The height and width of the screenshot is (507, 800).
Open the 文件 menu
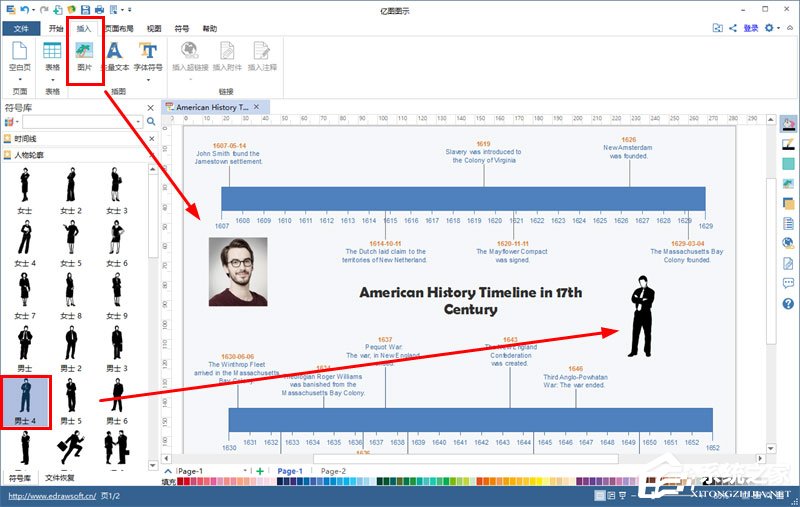[x=21, y=29]
